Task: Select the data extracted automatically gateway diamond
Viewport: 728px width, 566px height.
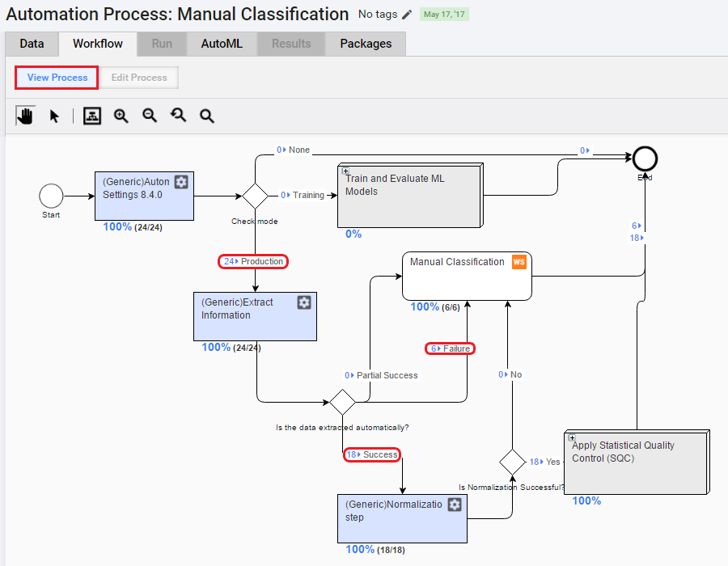Action: point(342,402)
